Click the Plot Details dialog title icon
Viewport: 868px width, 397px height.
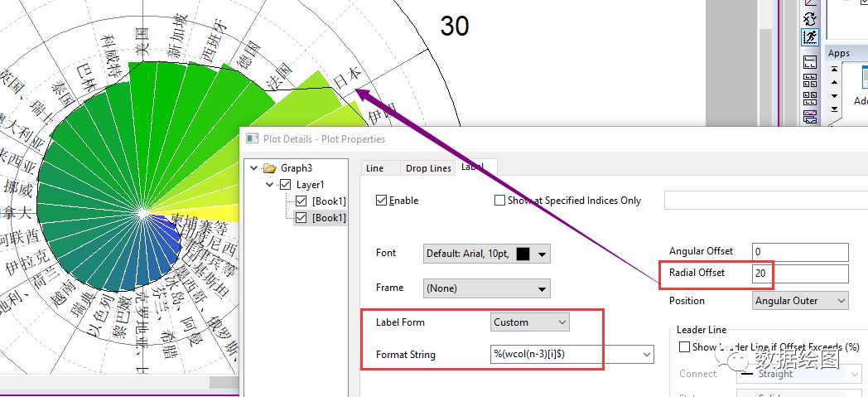[252, 139]
